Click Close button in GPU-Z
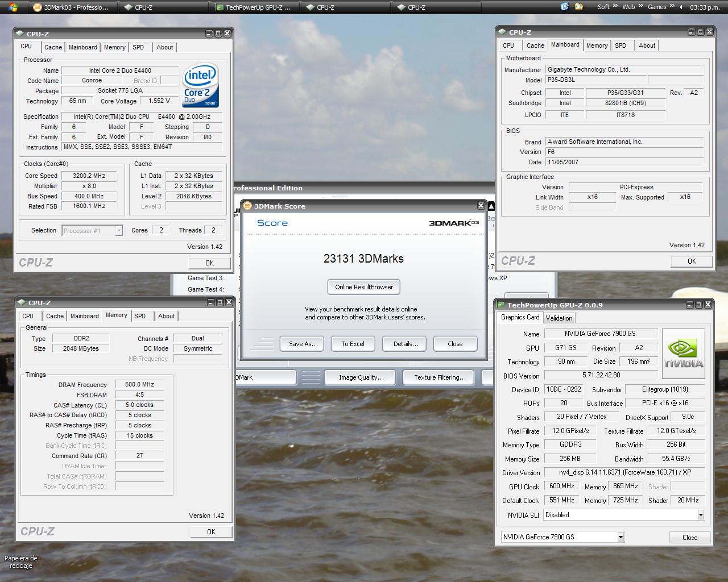This screenshot has width=728, height=582. pyautogui.click(x=690, y=537)
